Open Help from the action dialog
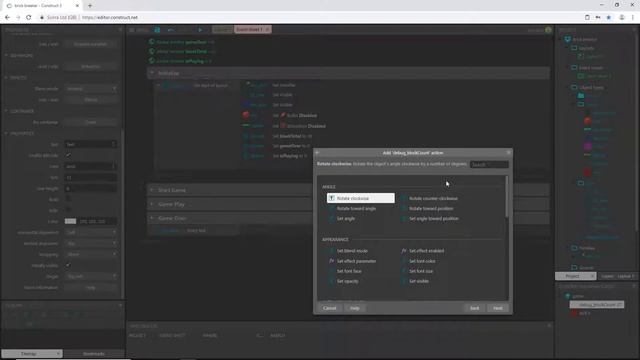 (x=355, y=308)
